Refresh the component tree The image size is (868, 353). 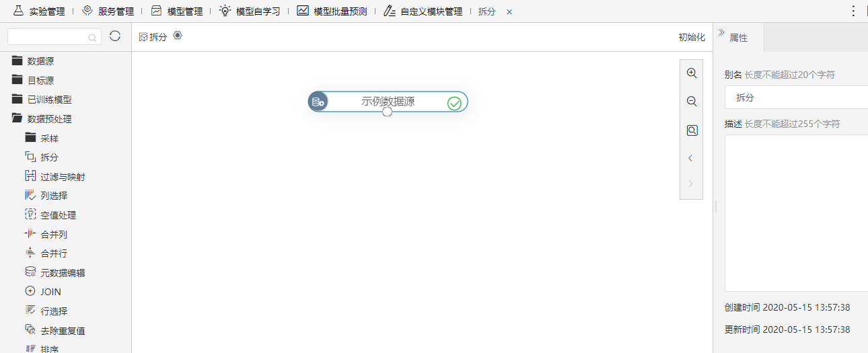click(x=115, y=36)
